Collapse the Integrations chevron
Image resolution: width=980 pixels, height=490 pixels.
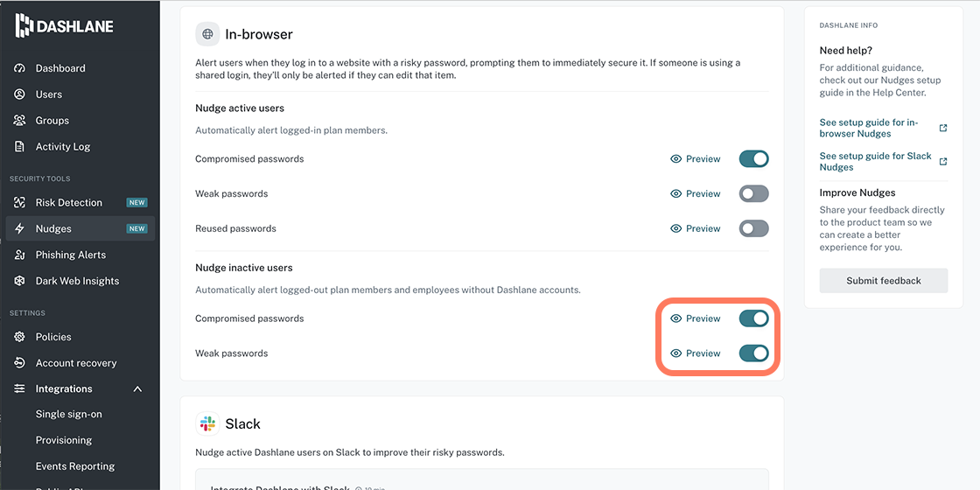[138, 388]
